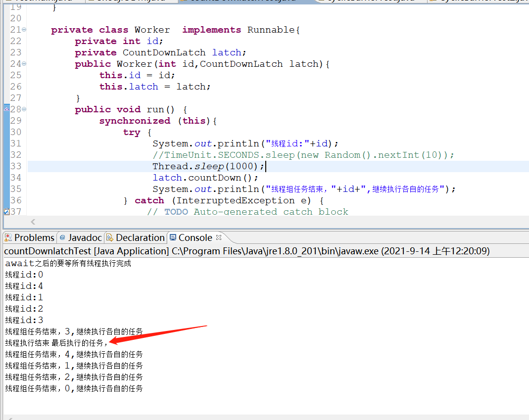Click console output 'await之后的要等所有线程执行完成'
Viewport: 529px width, 420px height.
(68, 264)
